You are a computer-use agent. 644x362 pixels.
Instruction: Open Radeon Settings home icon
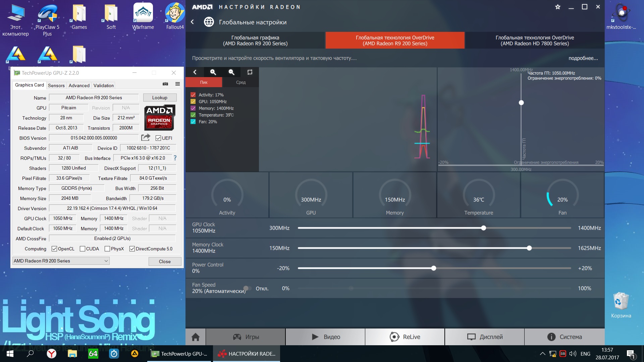click(x=196, y=337)
